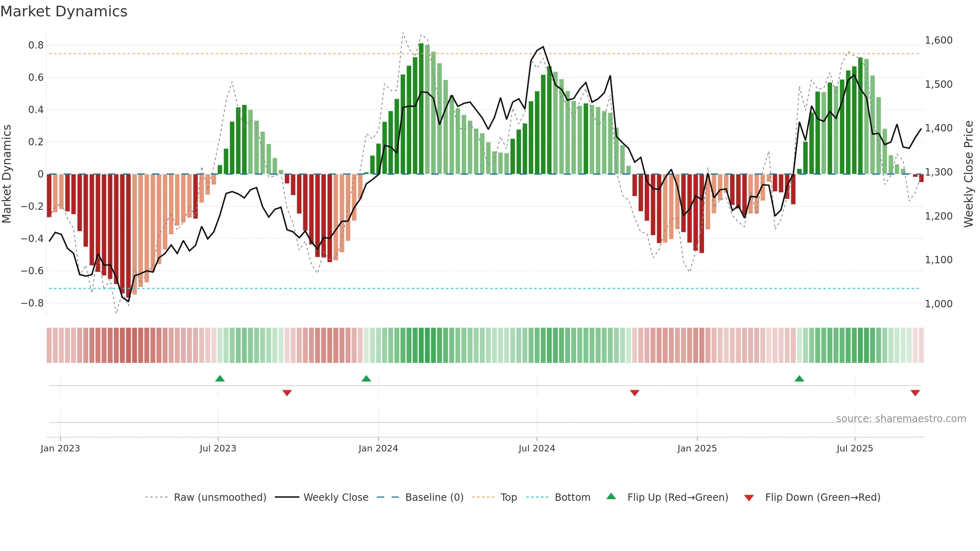Click the Jan 2025 x-axis label
Viewport: 980px width, 551px height.
click(697, 448)
